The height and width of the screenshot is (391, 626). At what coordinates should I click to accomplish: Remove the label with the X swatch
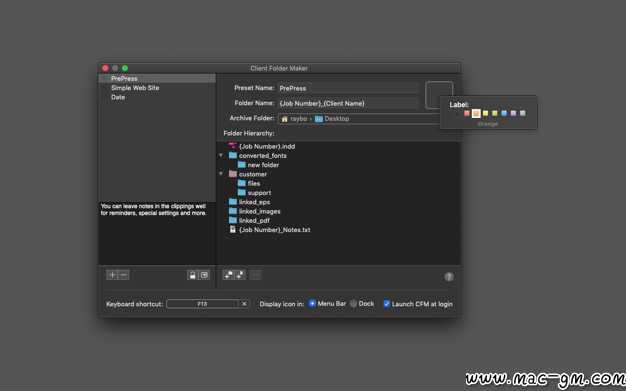tap(457, 114)
